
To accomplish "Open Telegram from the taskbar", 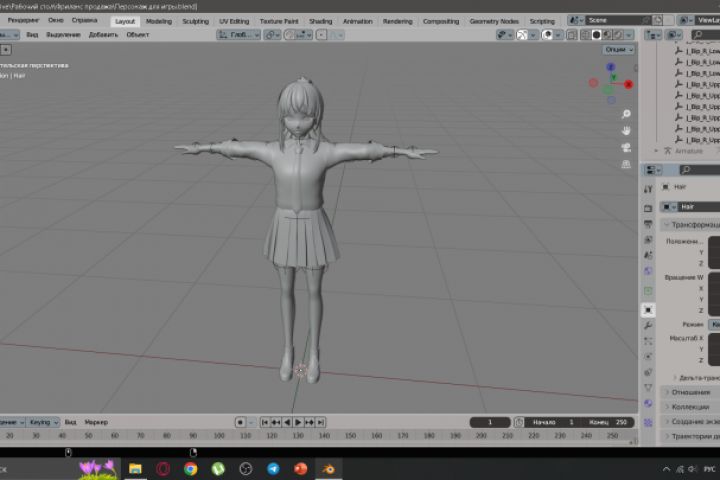I will (273, 469).
